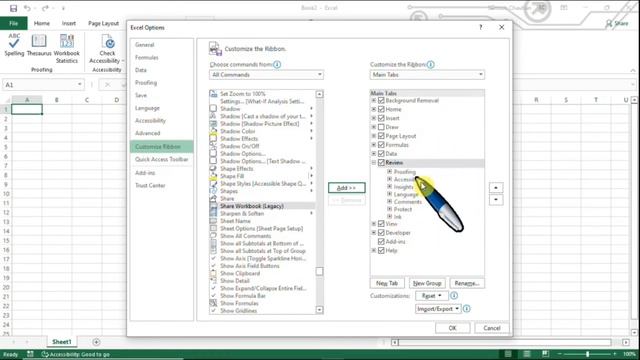Click the Add >> button
Image resolution: width=640 pixels, height=360 pixels.
click(347, 188)
